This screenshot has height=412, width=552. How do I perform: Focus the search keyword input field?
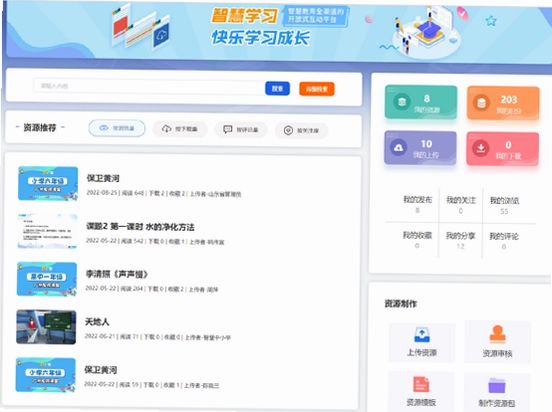coord(149,86)
